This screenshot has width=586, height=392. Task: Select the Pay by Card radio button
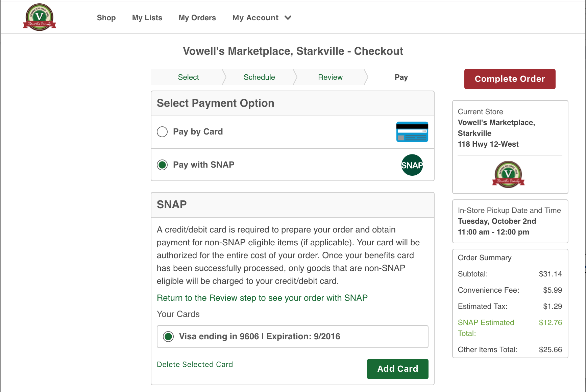[162, 132]
